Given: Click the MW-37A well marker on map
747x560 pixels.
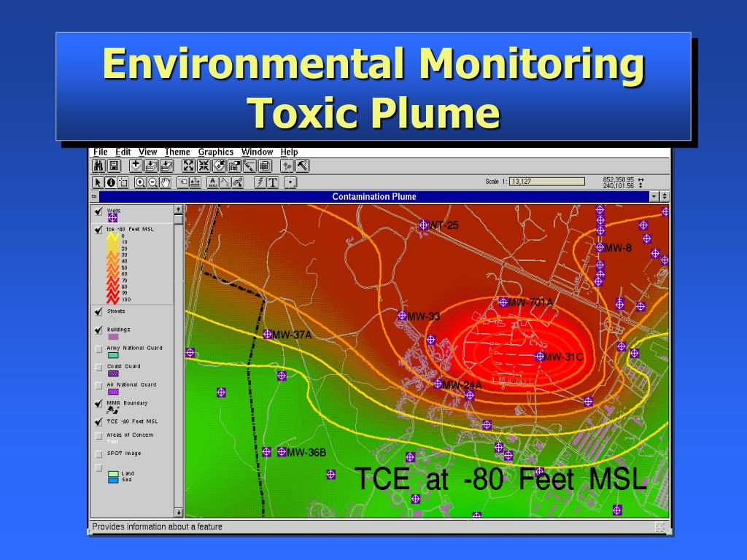Looking at the screenshot, I should [x=267, y=334].
